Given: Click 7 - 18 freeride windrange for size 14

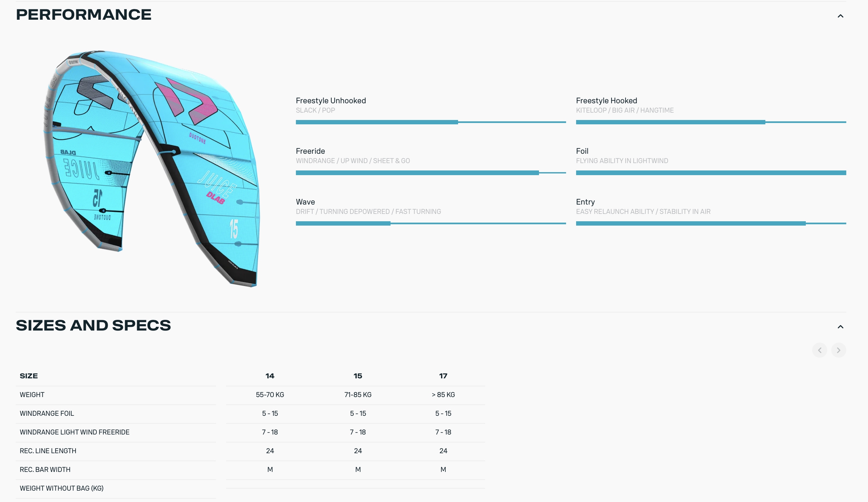Looking at the screenshot, I should (270, 432).
